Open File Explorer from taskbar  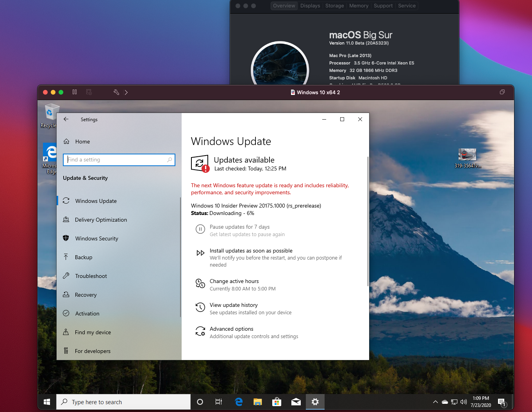pyautogui.click(x=258, y=402)
